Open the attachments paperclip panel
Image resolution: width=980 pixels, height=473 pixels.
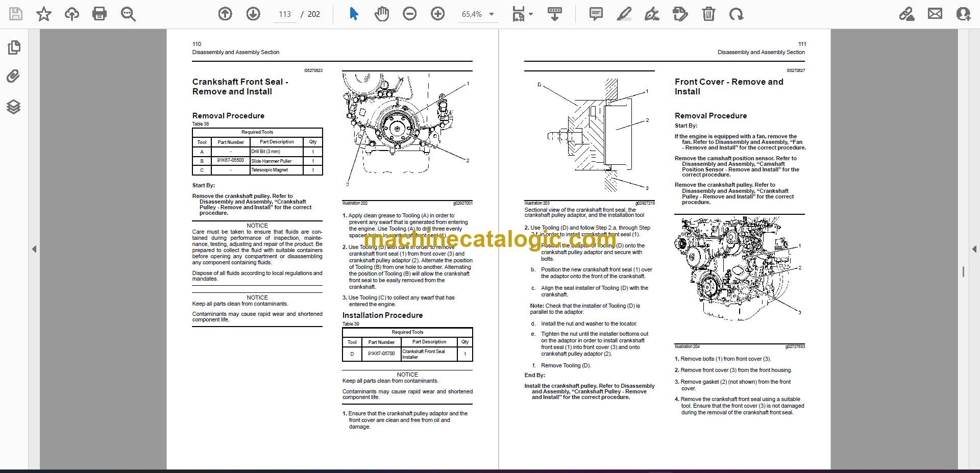[14, 77]
